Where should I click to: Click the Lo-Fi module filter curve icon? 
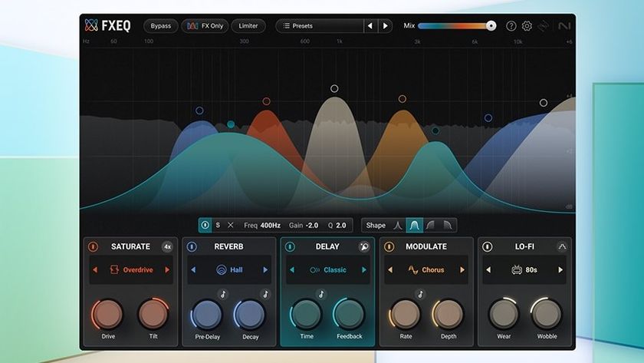[x=562, y=246]
